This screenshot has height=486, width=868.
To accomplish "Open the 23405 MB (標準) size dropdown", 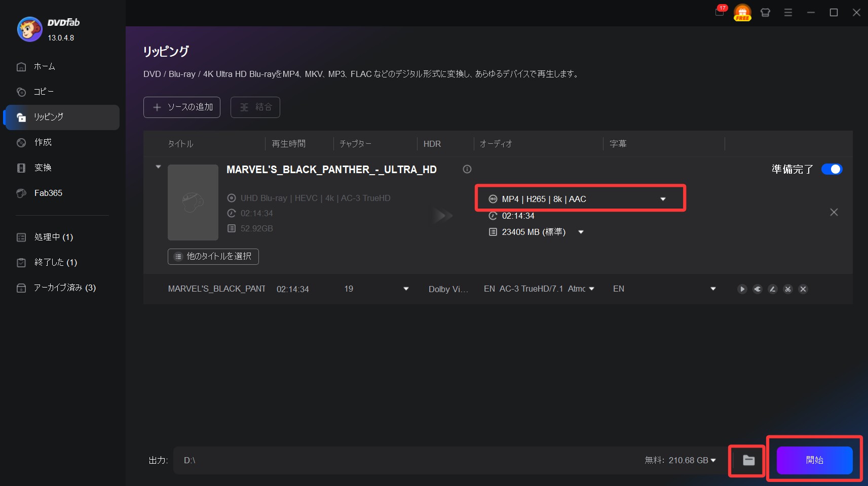I will click(581, 232).
